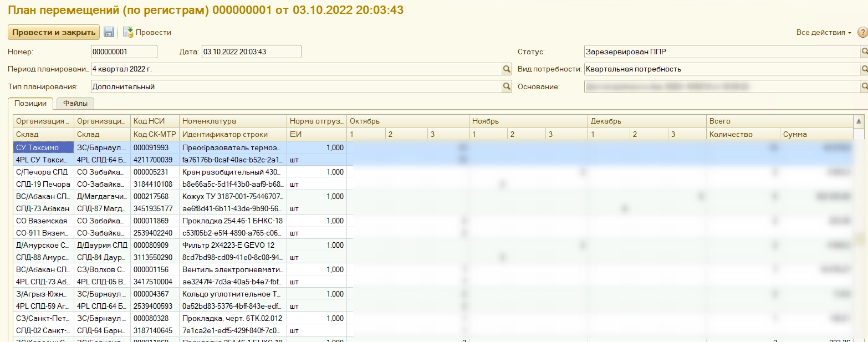Expand the Все действия dropdown menu

824,33
